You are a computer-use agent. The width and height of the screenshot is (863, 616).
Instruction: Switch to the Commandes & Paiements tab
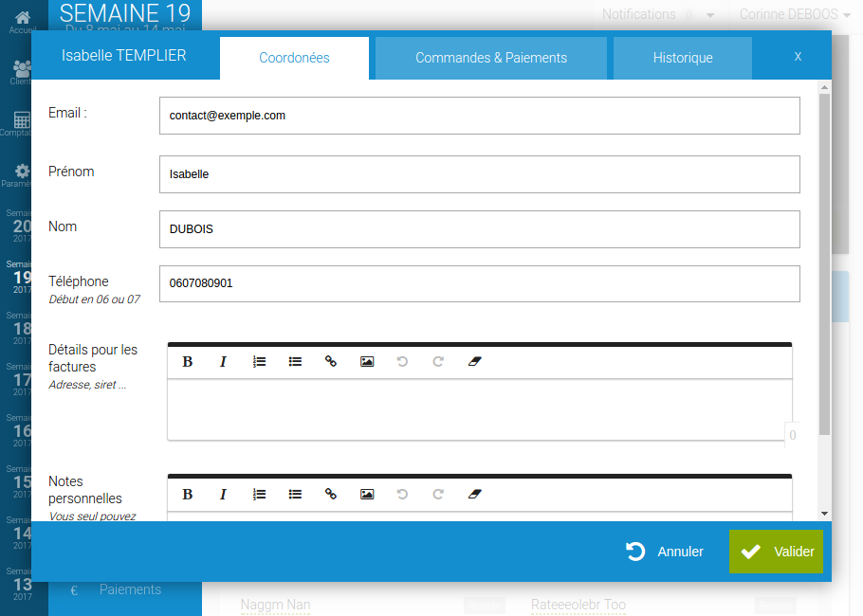click(x=490, y=58)
